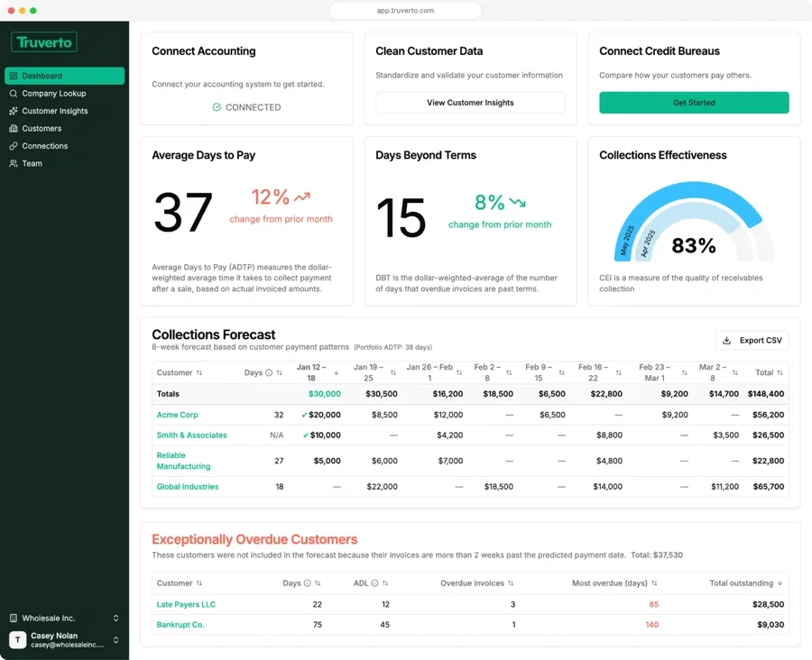Open the Dashboard sidebar item

(64, 76)
